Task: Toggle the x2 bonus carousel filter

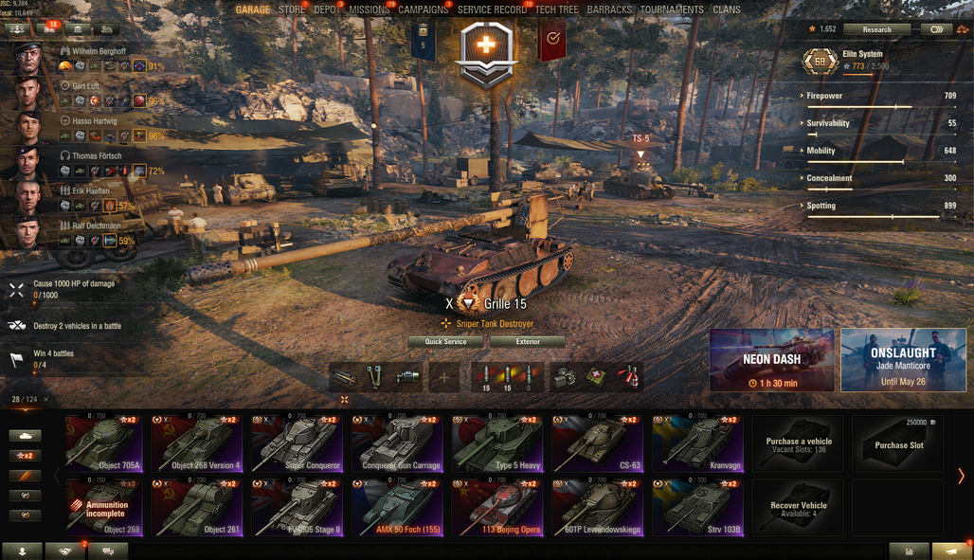Action: tap(26, 456)
